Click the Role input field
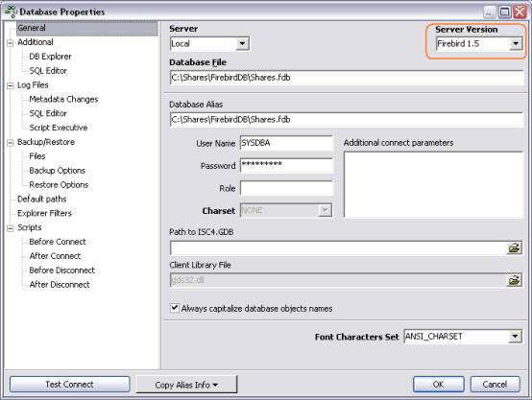 tap(286, 188)
